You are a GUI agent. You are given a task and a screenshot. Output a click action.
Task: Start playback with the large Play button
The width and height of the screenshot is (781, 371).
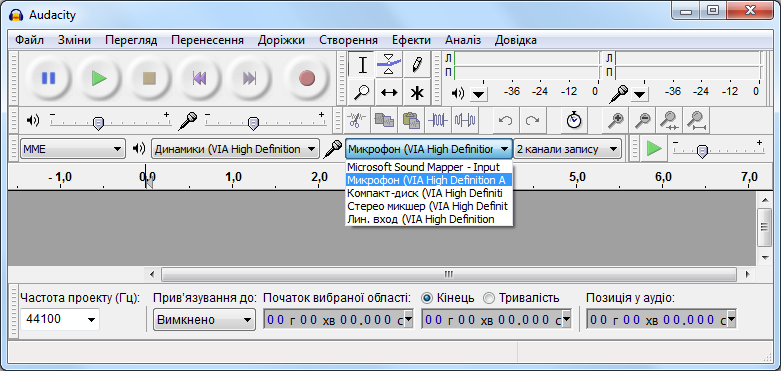99,78
